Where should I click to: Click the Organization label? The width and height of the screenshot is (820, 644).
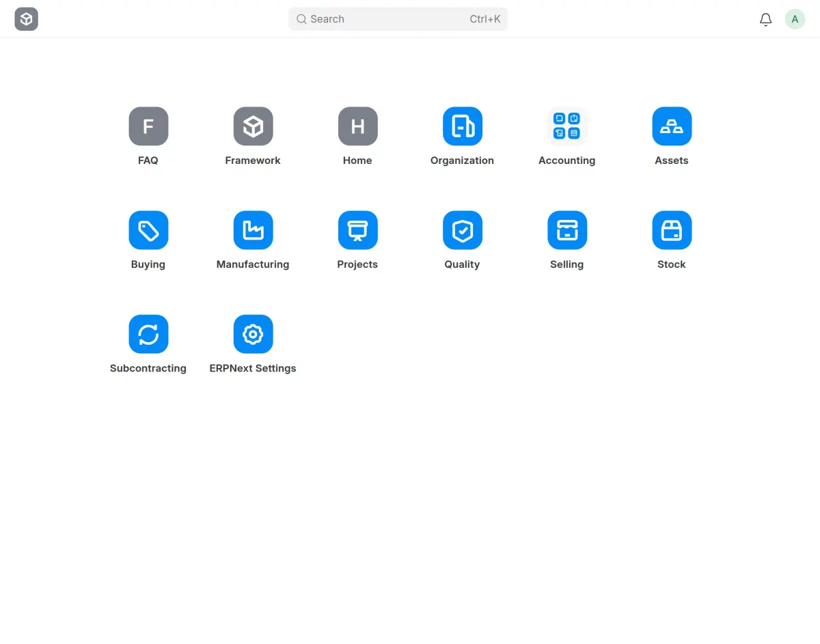tap(462, 160)
